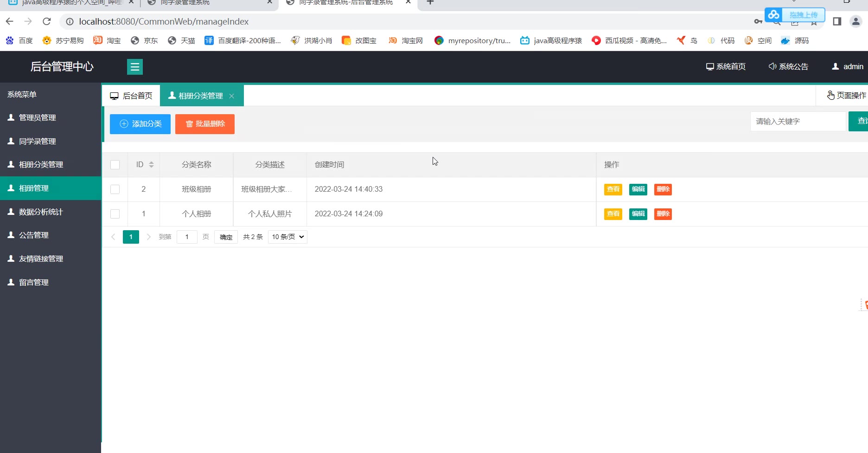Viewport: 868px width, 453px height.
Task: Go to next page chevron in pagination
Action: point(148,237)
